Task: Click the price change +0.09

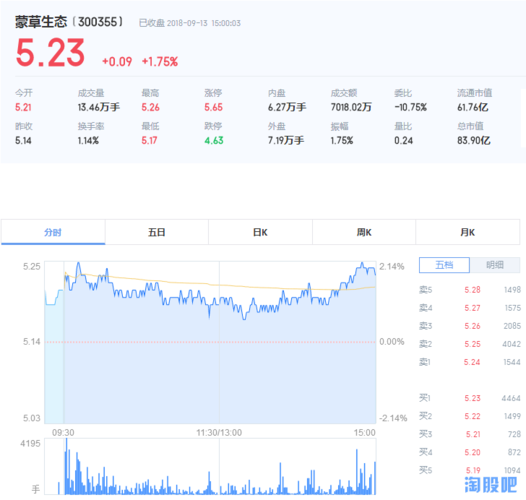Action: point(117,62)
